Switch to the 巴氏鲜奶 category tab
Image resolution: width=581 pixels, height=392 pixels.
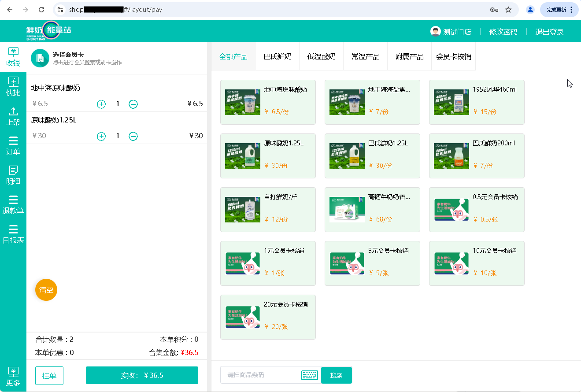(278, 57)
